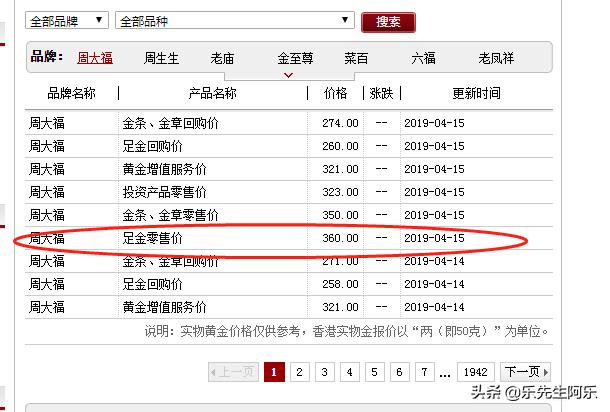Click the 产品名称 column header
Image resolution: width=610 pixels, height=412 pixels.
point(212,93)
